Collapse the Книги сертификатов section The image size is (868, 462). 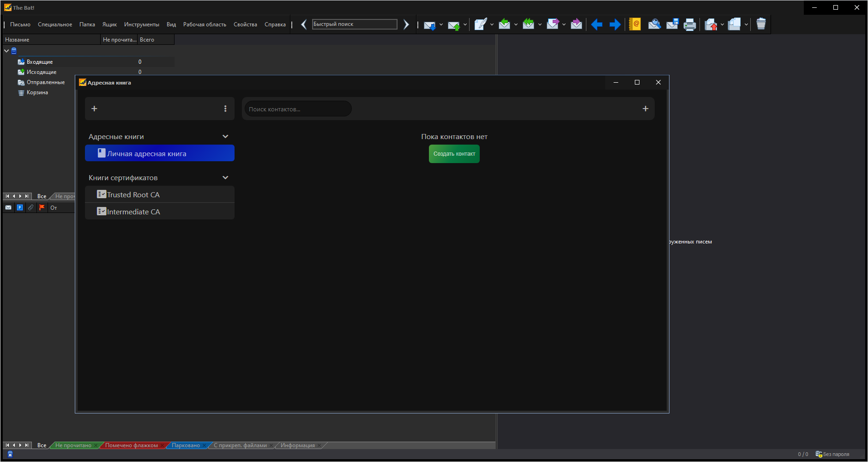225,178
